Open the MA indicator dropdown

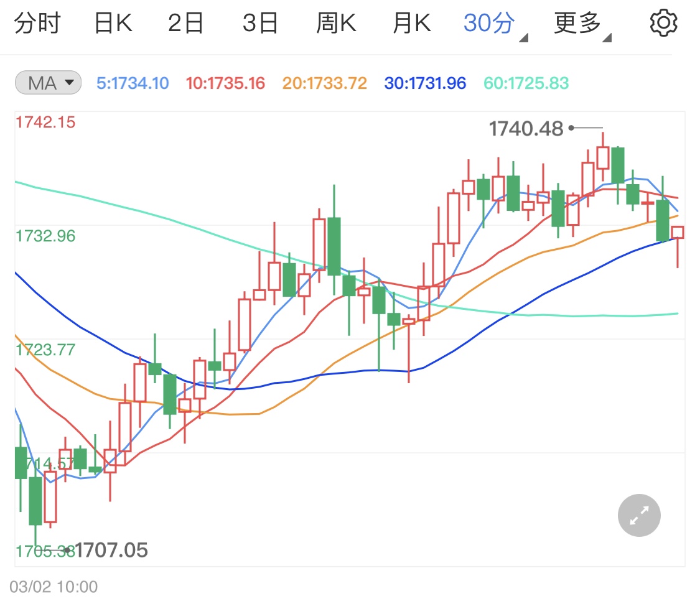(48, 83)
